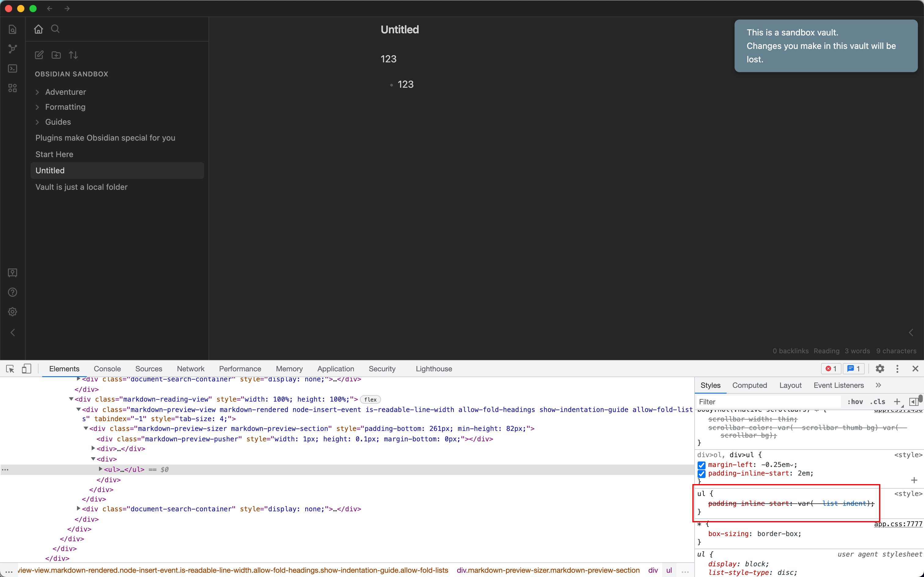The image size is (924, 577).
Task: Click the new folder icon in file explorer
Action: [x=56, y=55]
